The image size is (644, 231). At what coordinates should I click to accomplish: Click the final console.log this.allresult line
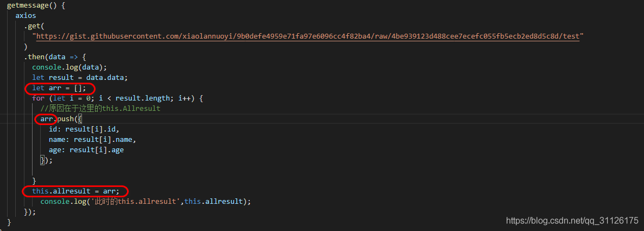coord(146,201)
